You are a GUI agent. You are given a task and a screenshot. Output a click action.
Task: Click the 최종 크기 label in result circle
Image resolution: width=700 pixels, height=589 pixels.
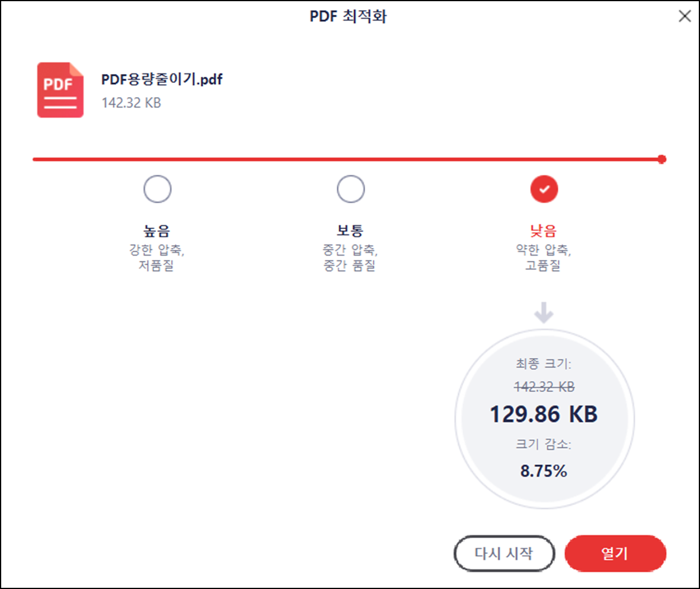click(543, 366)
